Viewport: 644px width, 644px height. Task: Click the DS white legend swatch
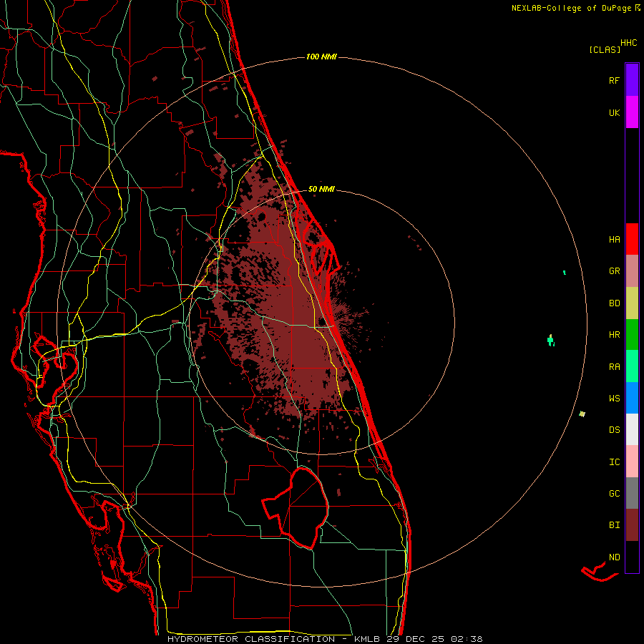tap(632, 429)
